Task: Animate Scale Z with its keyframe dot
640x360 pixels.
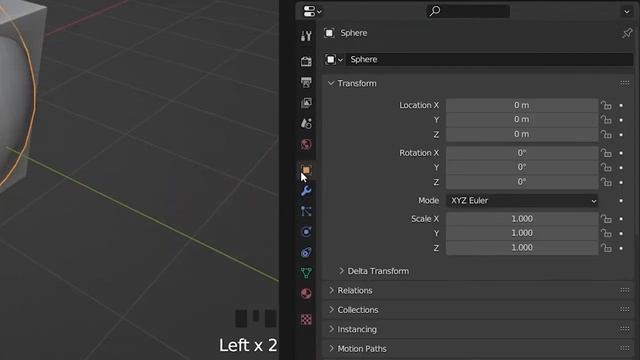Action: pos(621,248)
